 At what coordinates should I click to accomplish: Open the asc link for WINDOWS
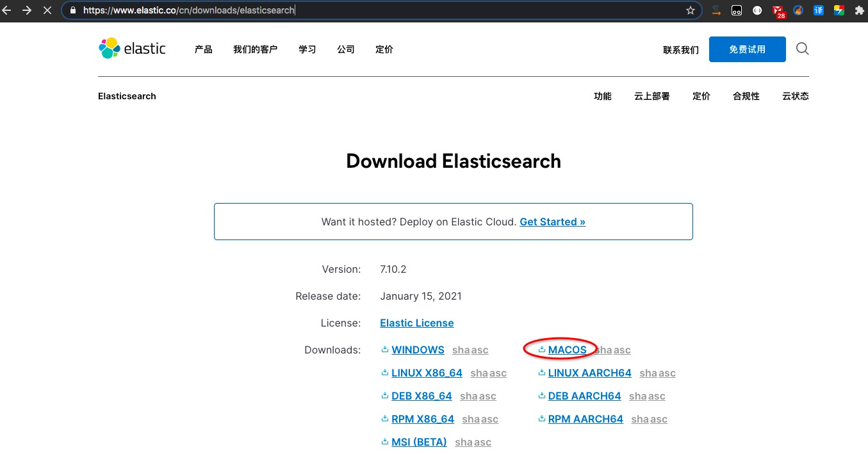point(480,350)
